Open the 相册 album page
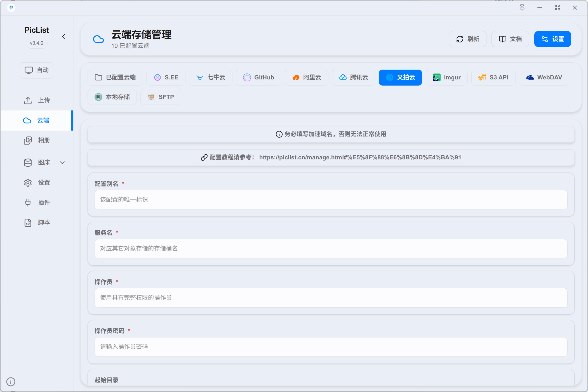This screenshot has width=588, height=392. 37,140
